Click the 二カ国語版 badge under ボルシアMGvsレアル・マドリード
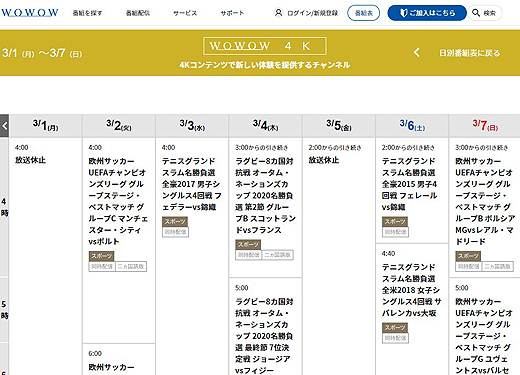The height and width of the screenshot is (375, 520). tap(498, 266)
